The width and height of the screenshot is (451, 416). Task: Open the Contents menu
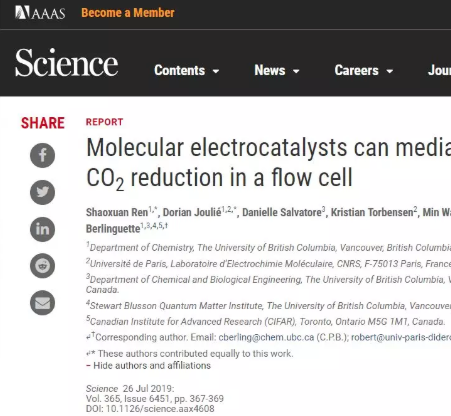[x=179, y=70]
